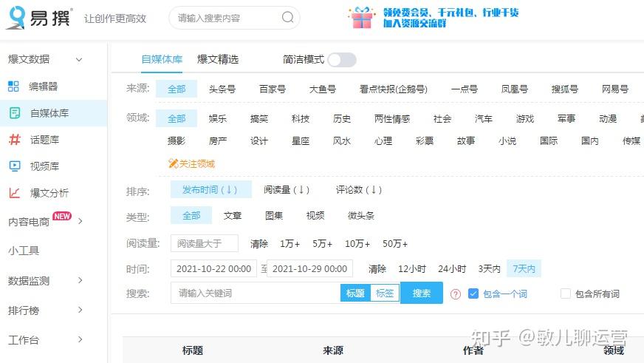Click the keyword 请输入关键词 field

[x=256, y=293]
